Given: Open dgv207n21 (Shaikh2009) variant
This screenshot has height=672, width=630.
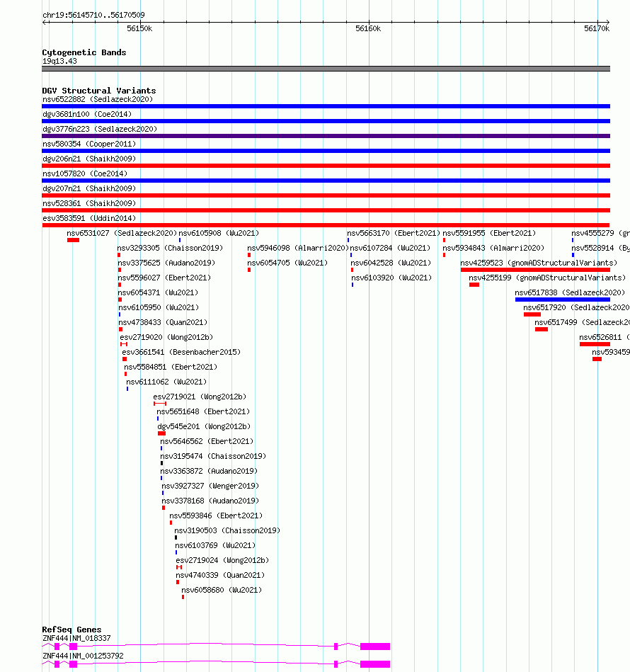Looking at the screenshot, I should 89,188.
